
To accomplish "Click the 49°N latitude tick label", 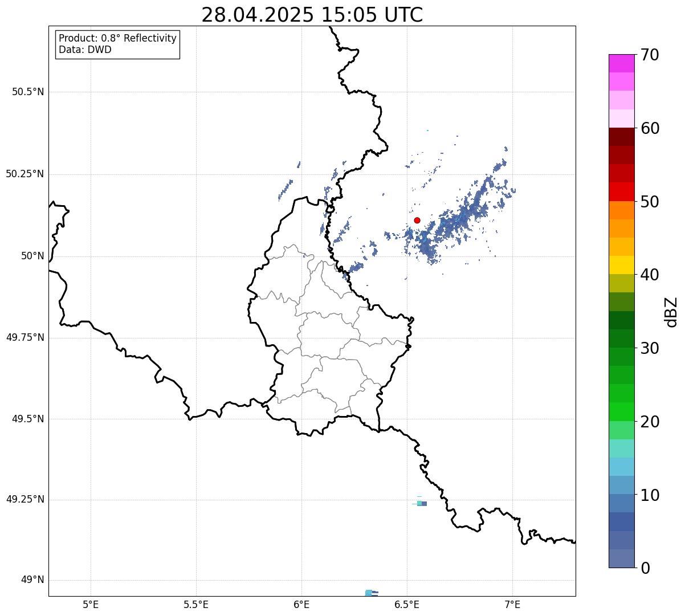I will click(x=32, y=580).
